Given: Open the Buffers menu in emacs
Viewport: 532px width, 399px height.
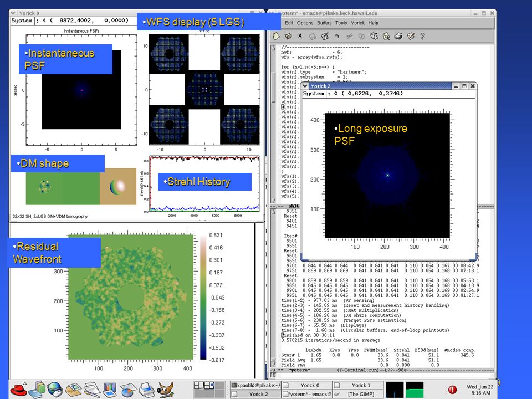Looking at the screenshot, I should pos(324,23).
